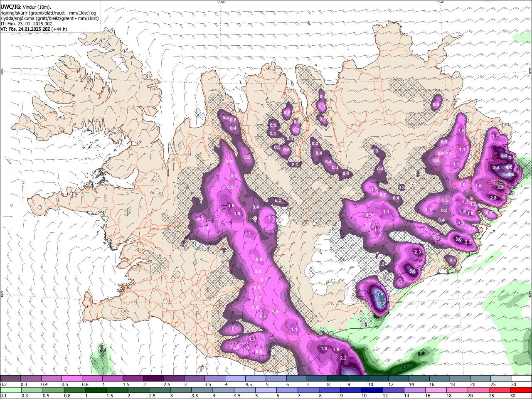Click the 0.2 label on the upper legend scale
Screen dimensions: 532x399
coord(3,384)
